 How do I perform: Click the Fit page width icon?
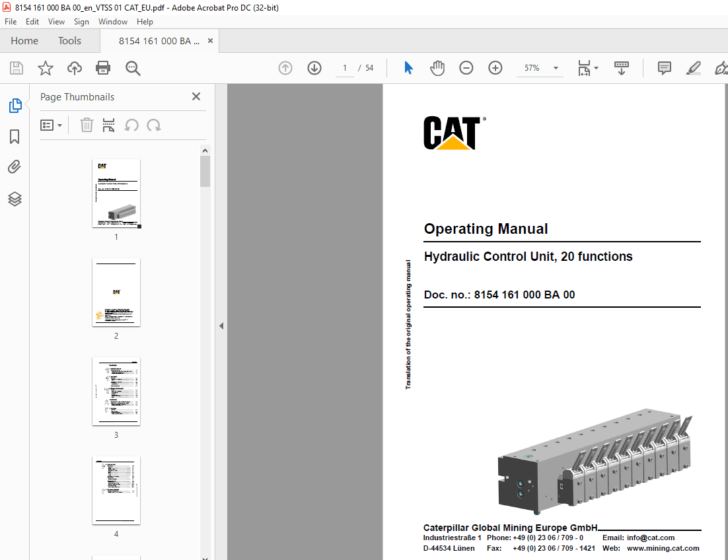(x=584, y=68)
